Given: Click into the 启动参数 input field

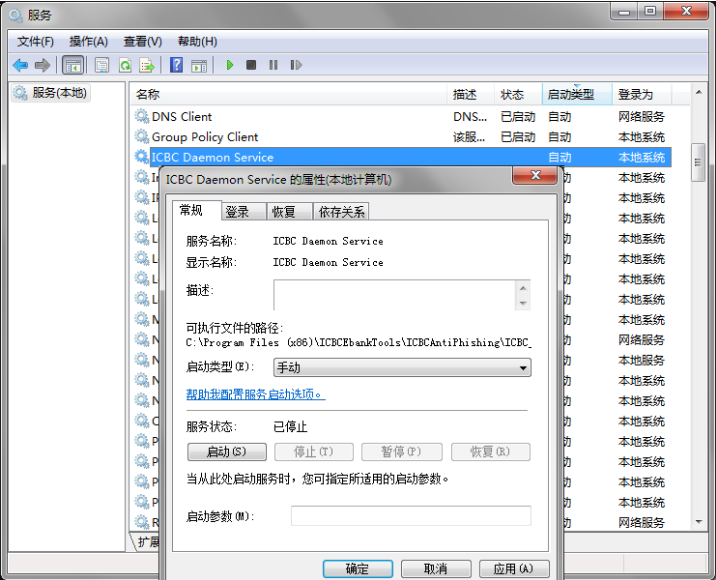Looking at the screenshot, I should click(410, 516).
